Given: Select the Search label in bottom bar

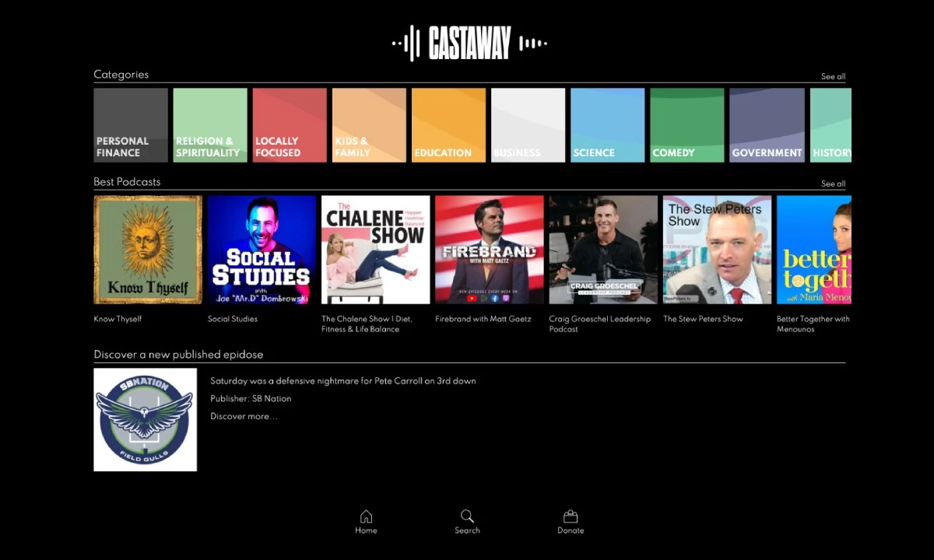Looking at the screenshot, I should click(x=467, y=530).
